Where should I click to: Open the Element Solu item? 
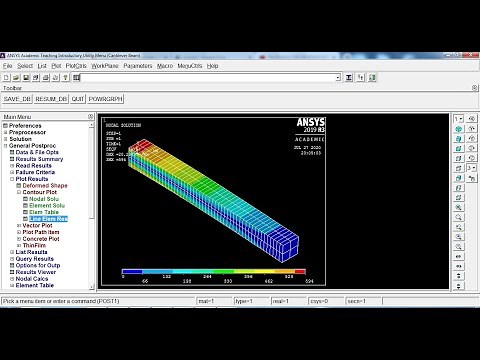[x=47, y=206]
